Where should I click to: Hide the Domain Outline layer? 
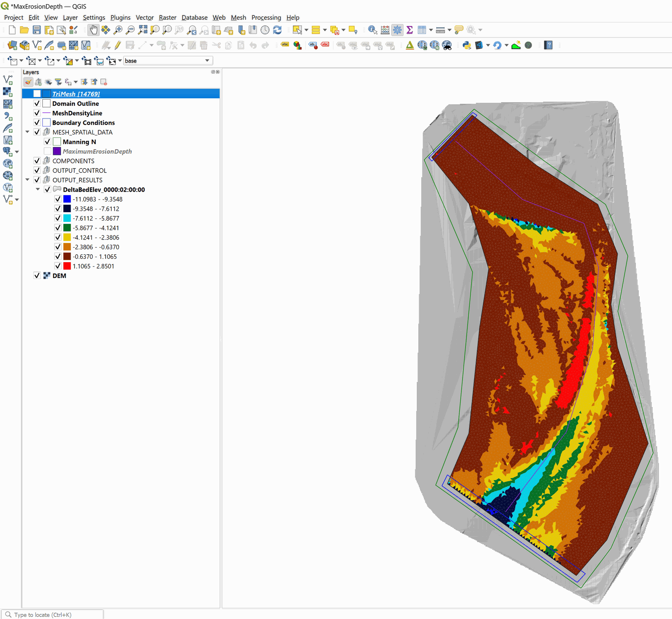pos(37,103)
